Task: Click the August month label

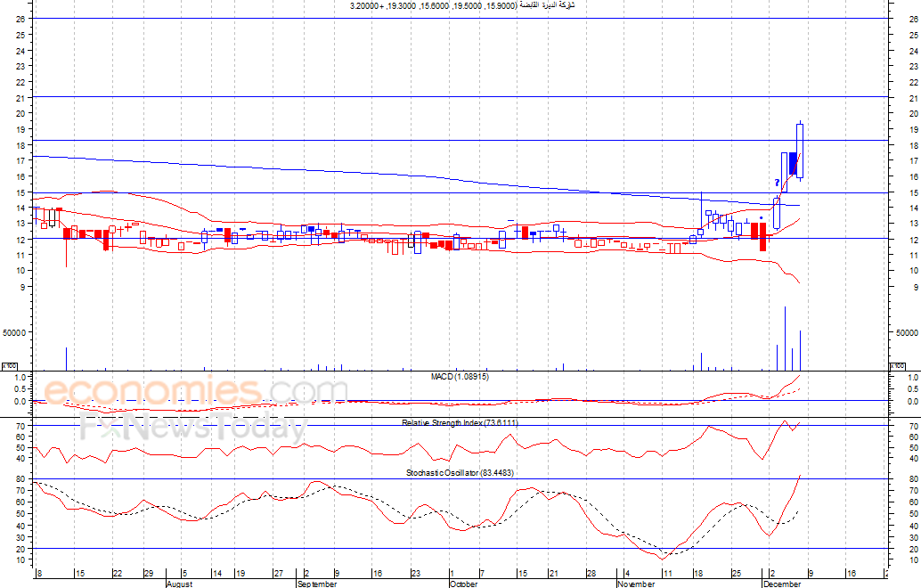Action: tap(179, 584)
